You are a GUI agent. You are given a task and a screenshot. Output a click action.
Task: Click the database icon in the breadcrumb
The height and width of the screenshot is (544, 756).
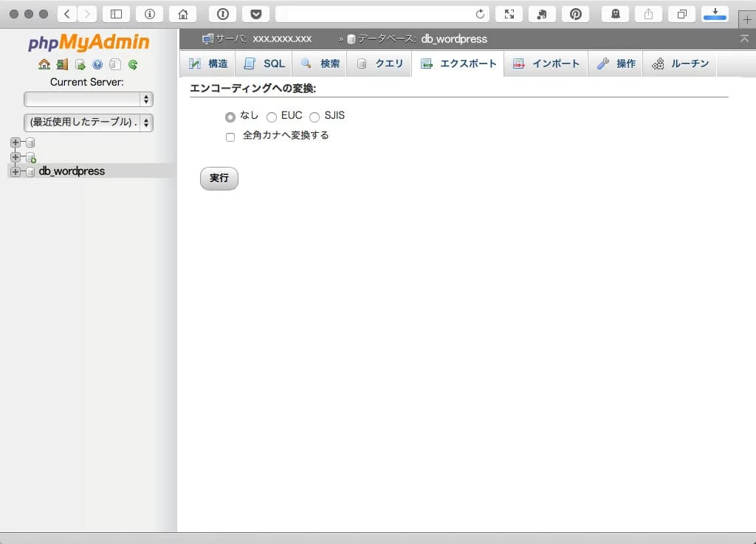tap(351, 39)
